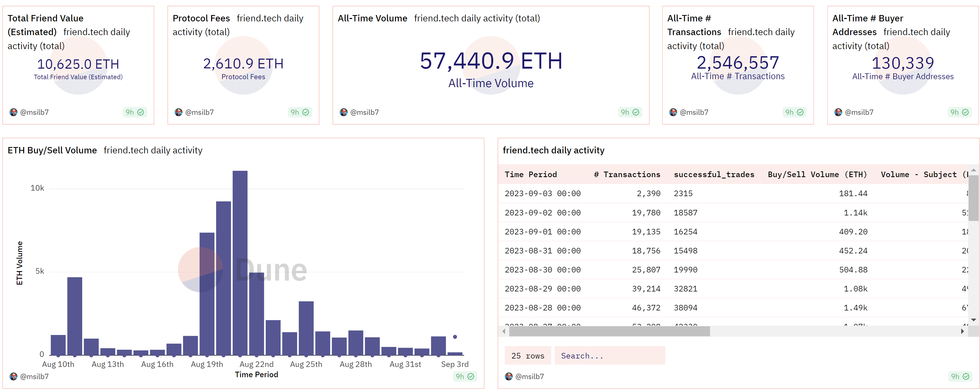Click the 9h refresh badge on Protocol Fees card
The image size is (980, 392).
click(x=299, y=112)
